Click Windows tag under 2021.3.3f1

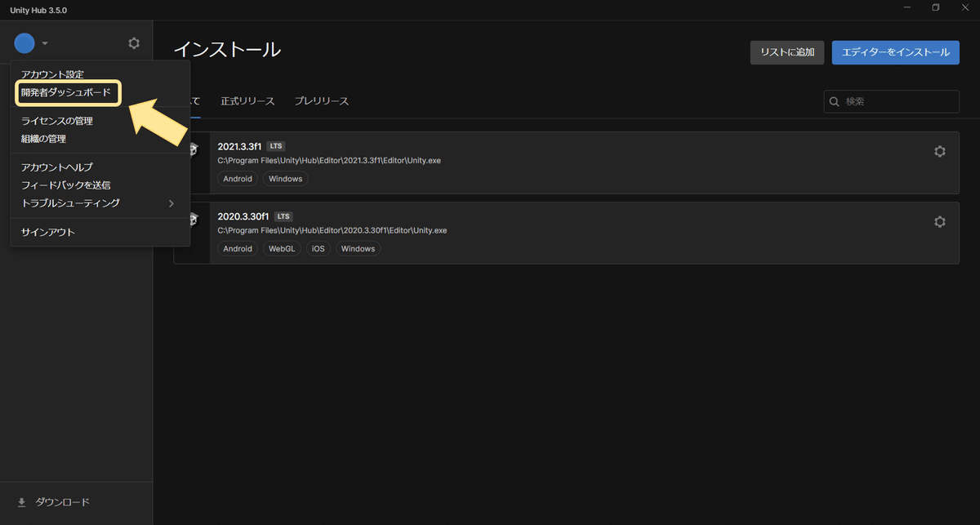[x=286, y=179]
